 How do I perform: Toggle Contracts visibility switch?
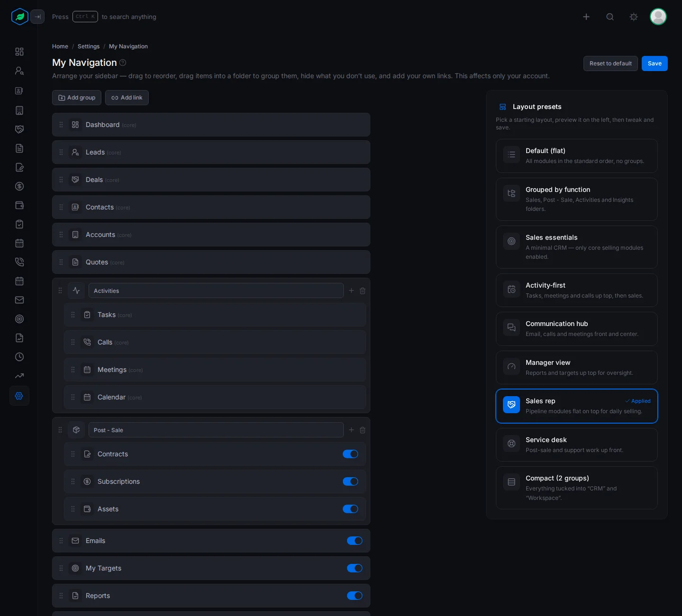(x=350, y=454)
